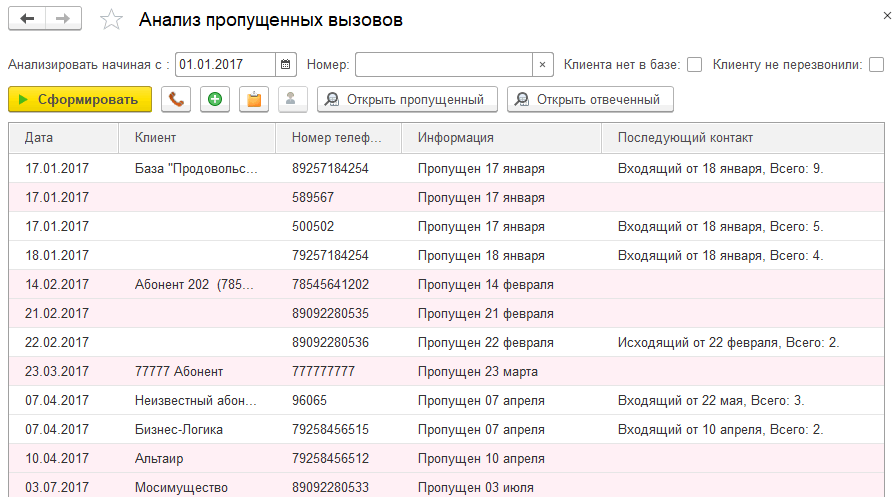Click the orange clipboard icon
This screenshot has height=497, width=892.
(254, 99)
